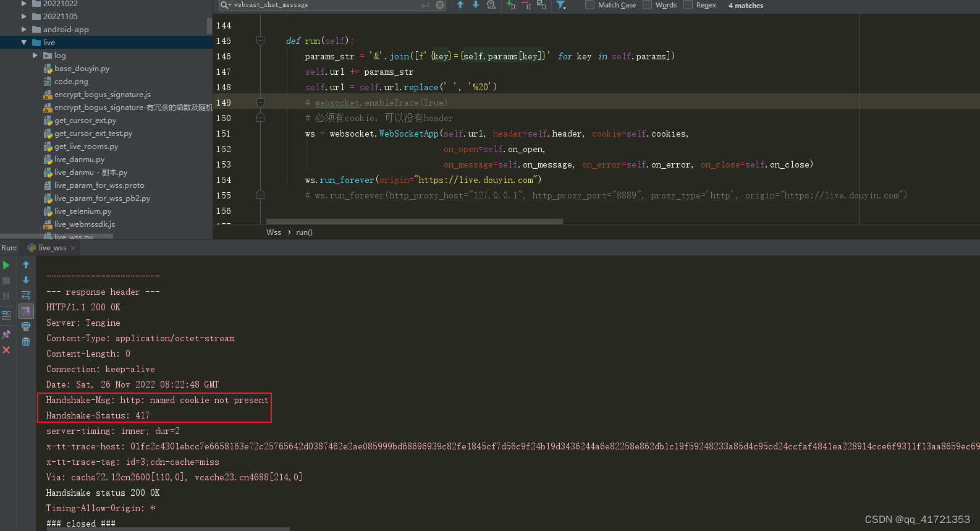Add selection for next occurrence icon
980x531 pixels.
click(510, 5)
